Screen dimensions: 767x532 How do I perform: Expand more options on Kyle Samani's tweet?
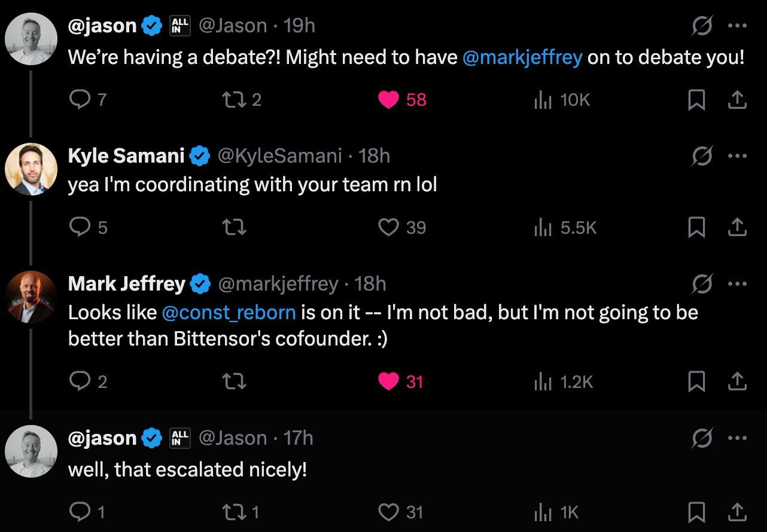tap(737, 156)
